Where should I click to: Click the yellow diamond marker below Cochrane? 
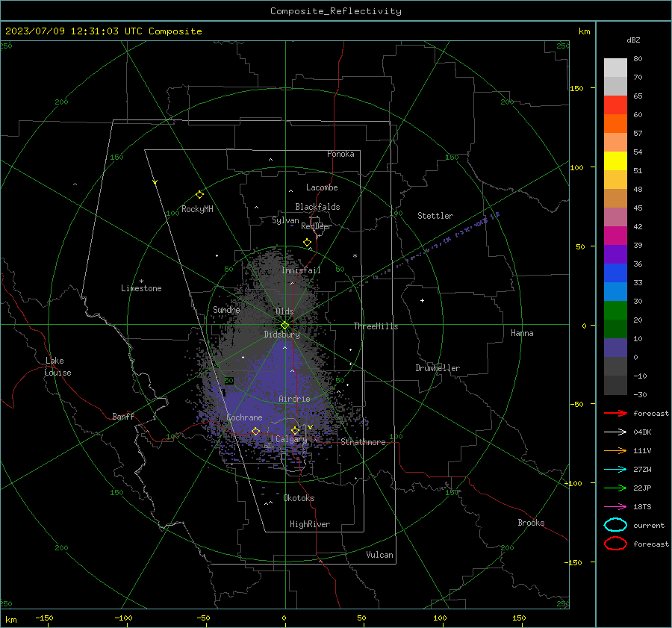click(x=256, y=431)
